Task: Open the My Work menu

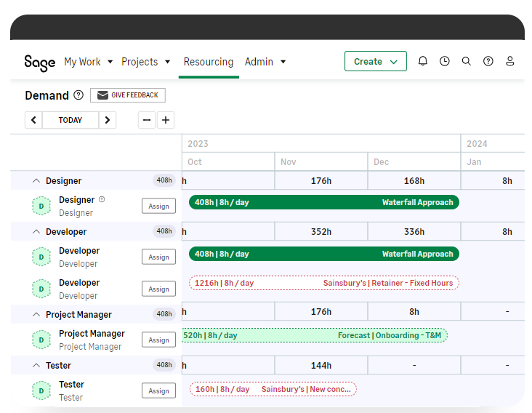Action: coord(88,62)
